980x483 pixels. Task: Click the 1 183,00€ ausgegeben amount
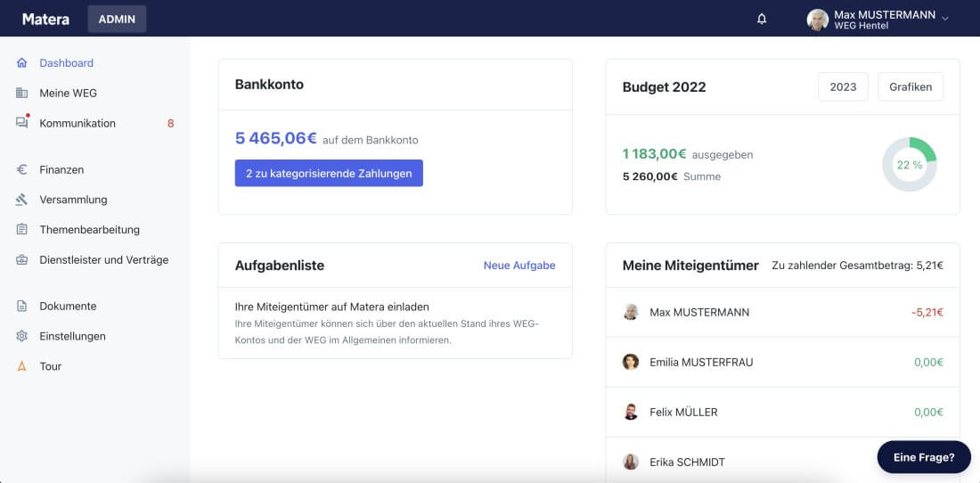[x=655, y=153]
